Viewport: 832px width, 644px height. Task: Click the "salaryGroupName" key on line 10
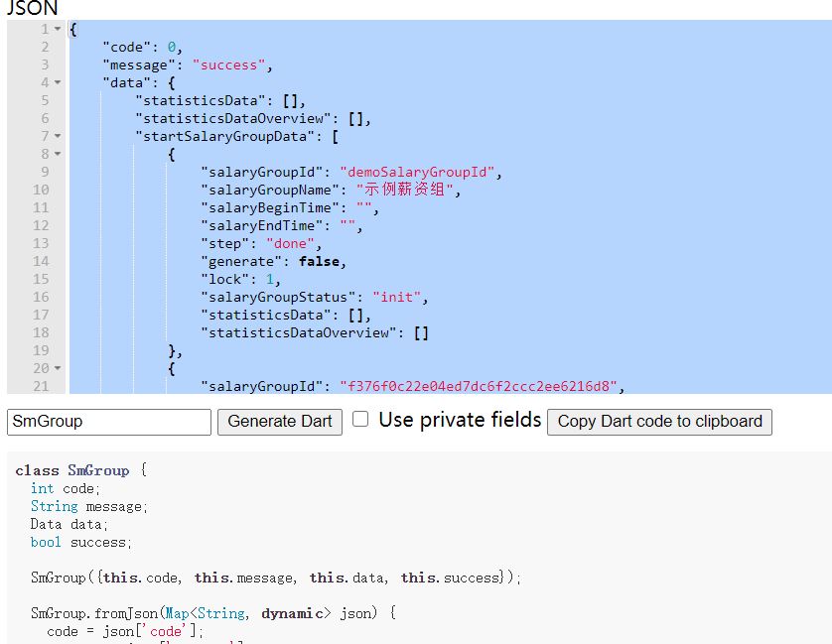270,190
